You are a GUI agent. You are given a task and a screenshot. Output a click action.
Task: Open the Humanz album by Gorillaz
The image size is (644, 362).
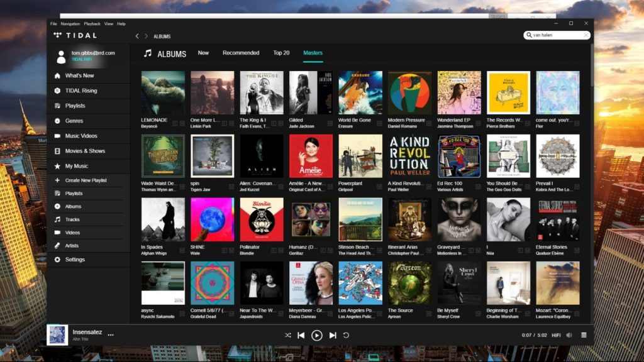tap(311, 219)
